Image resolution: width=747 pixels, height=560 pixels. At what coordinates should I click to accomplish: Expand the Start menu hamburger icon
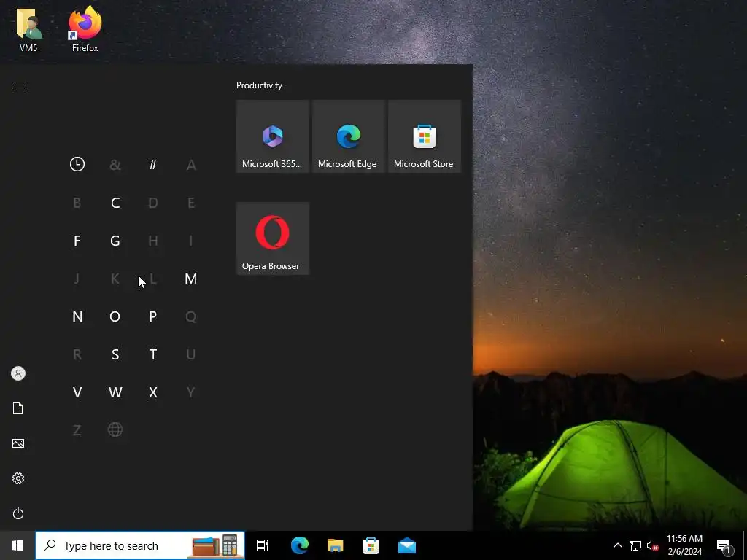[18, 85]
